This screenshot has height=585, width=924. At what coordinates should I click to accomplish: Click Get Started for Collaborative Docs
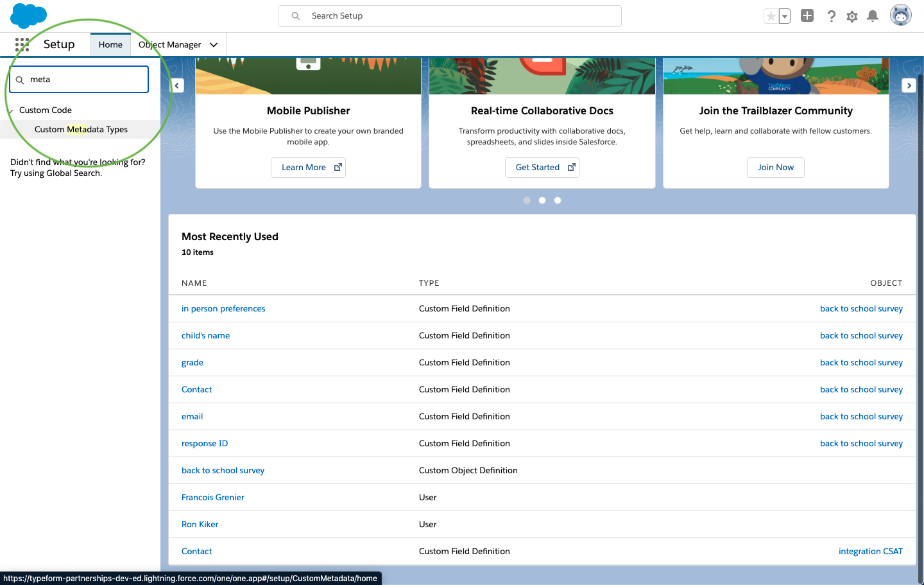[542, 167]
